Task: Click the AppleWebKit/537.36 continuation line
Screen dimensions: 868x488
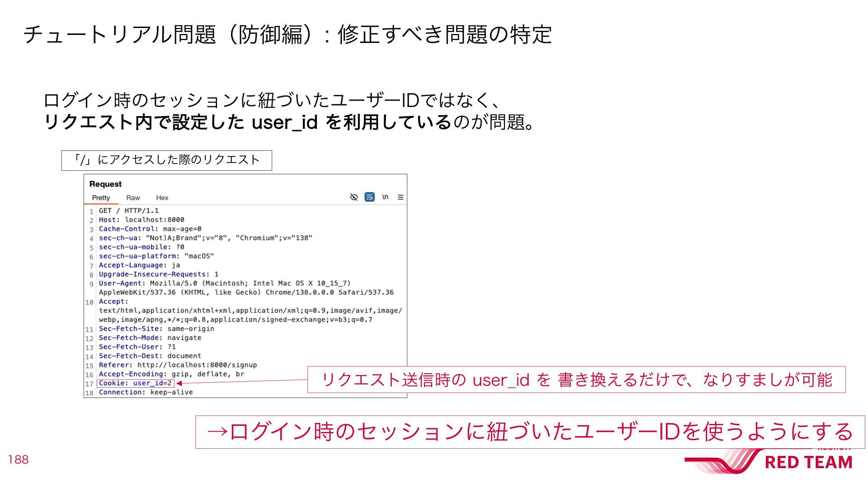Action: (x=246, y=292)
